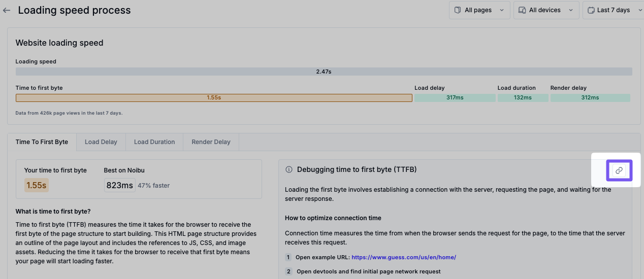This screenshot has height=279, width=644.
Task: Switch to the Load Delay tab
Action: [x=101, y=142]
